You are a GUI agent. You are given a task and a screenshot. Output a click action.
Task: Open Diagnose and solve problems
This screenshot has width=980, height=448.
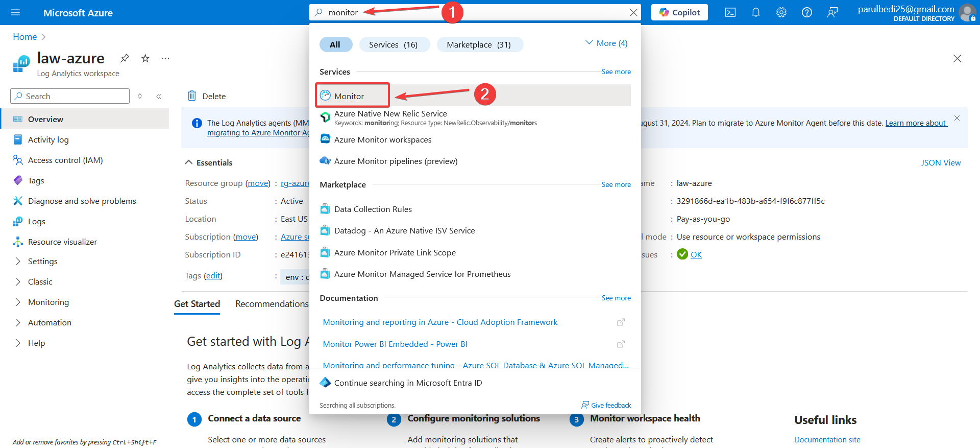[85, 201]
